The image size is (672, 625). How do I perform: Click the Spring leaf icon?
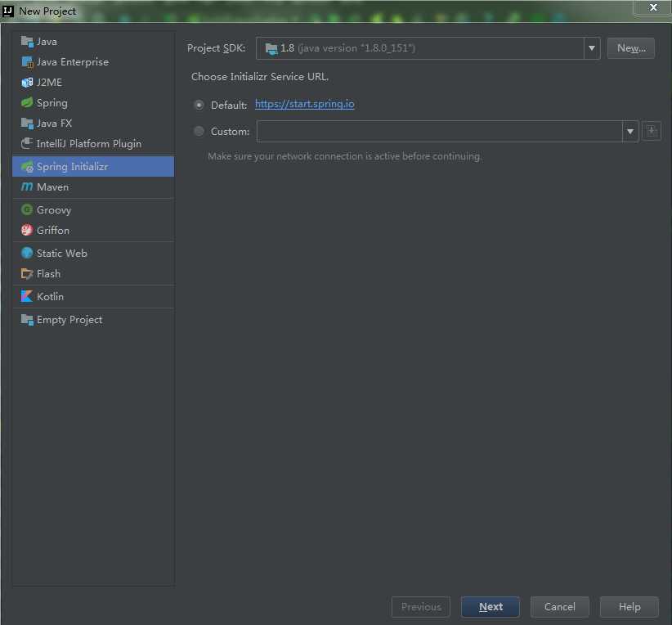[27, 102]
